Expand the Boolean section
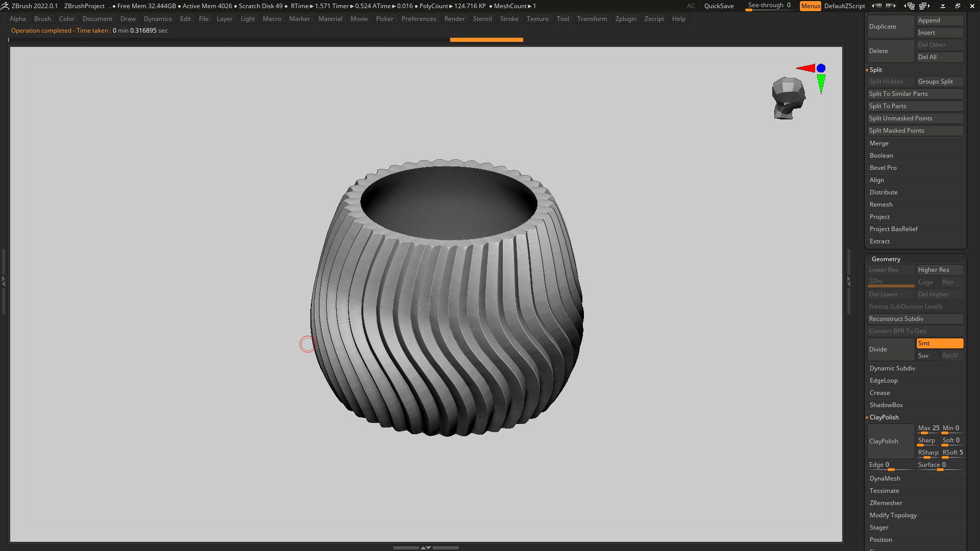This screenshot has width=980, height=551. [x=881, y=156]
